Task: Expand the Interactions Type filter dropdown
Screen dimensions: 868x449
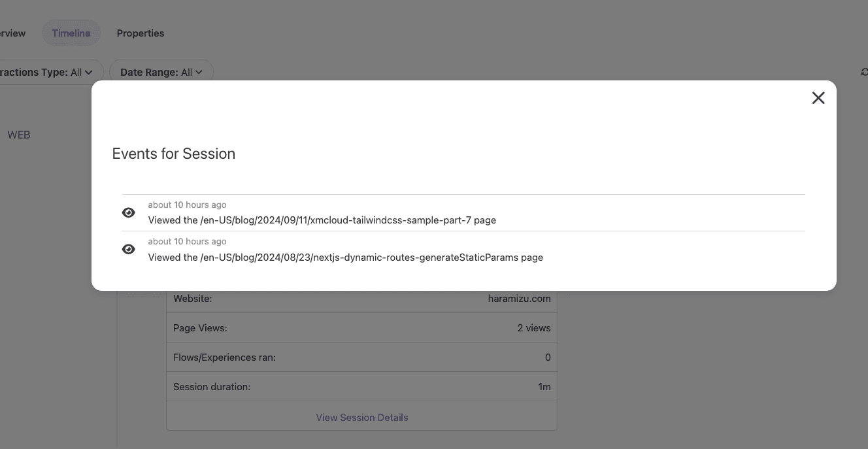Action: tap(49, 72)
